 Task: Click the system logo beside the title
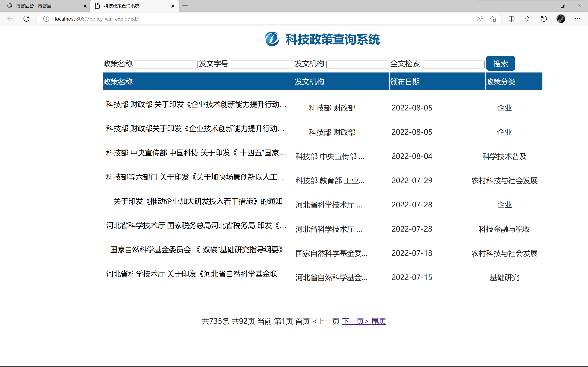[x=272, y=39]
